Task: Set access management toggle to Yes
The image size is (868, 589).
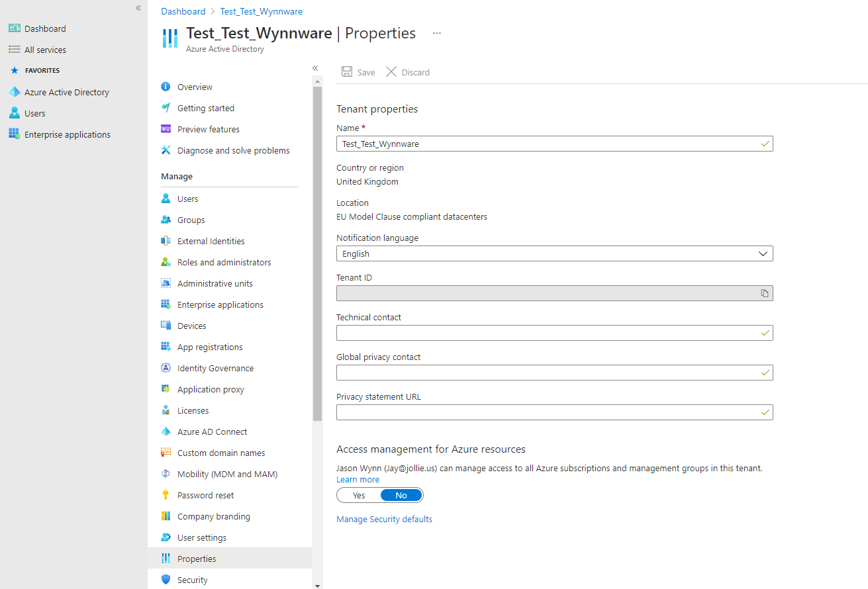Action: (359, 495)
